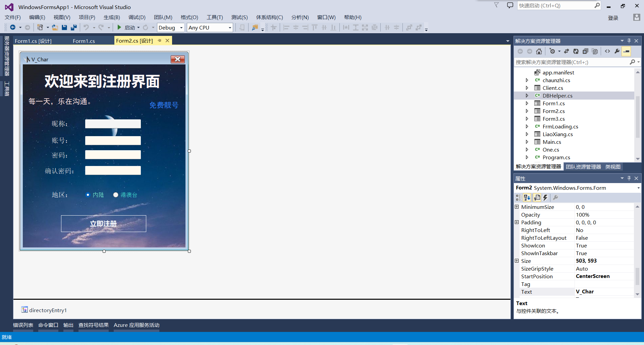Screen dimensions: 644x345
Task: Switch to the Form1.cs [设计] tab
Action: click(33, 41)
